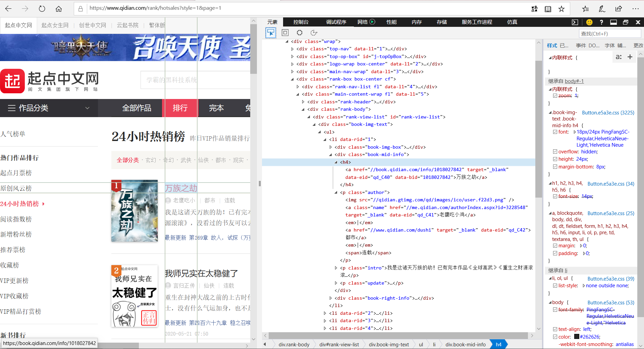Click the 起点月票榜 sidebar link
Image resolution: width=644 pixels, height=349 pixels.
(16, 173)
